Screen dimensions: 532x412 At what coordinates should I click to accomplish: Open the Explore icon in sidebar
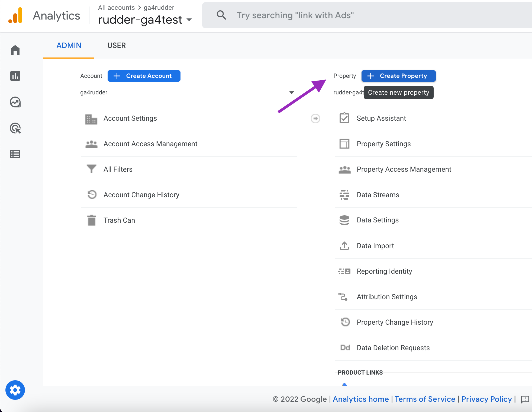tap(15, 102)
